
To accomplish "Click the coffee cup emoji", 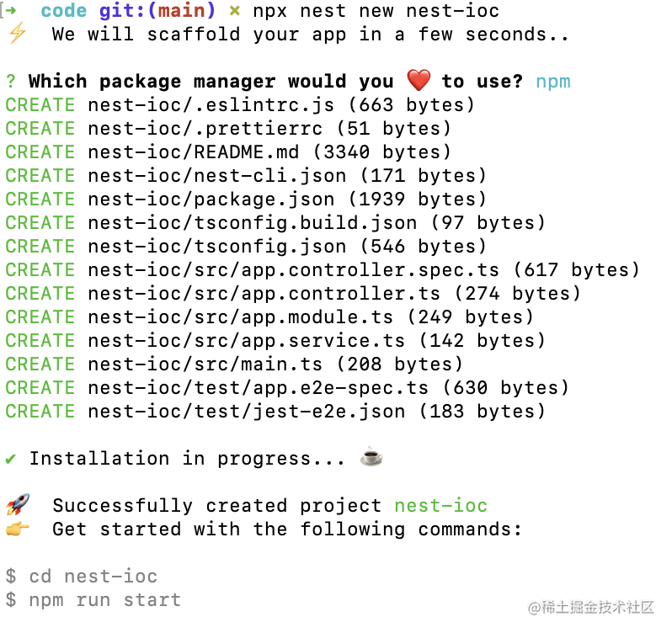I will click(371, 458).
